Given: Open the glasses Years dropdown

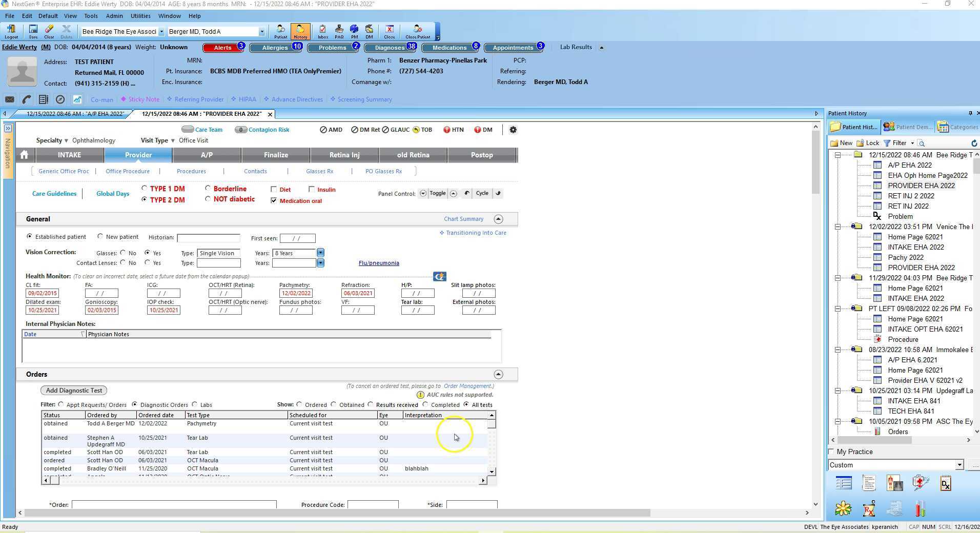Looking at the screenshot, I should (320, 253).
